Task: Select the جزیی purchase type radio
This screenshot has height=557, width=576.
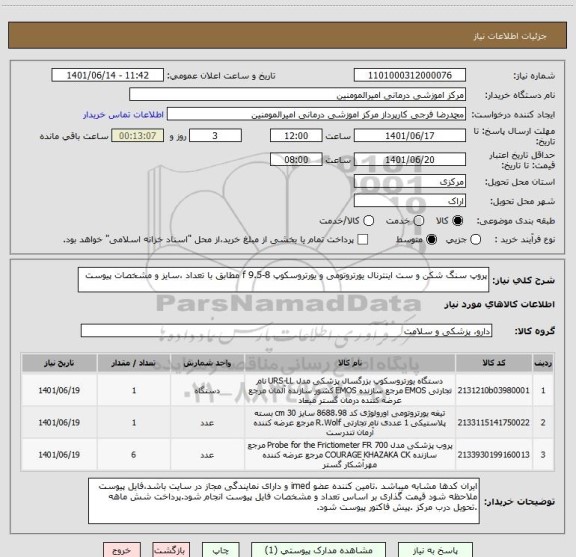Action: pyautogui.click(x=476, y=240)
